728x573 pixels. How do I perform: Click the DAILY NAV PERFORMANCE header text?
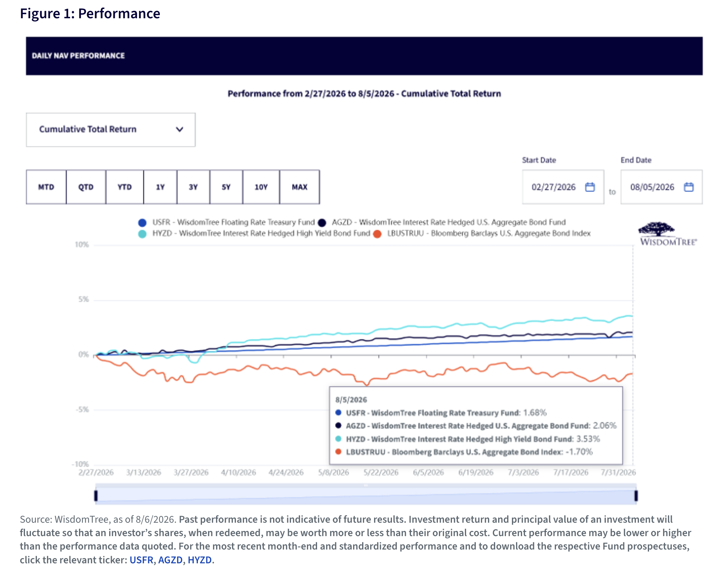78,56
